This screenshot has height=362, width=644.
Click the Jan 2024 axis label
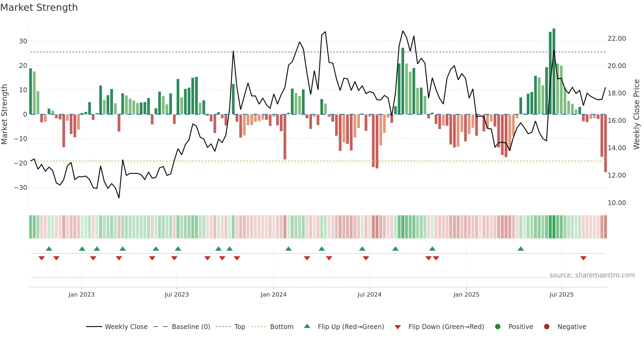coord(274,294)
